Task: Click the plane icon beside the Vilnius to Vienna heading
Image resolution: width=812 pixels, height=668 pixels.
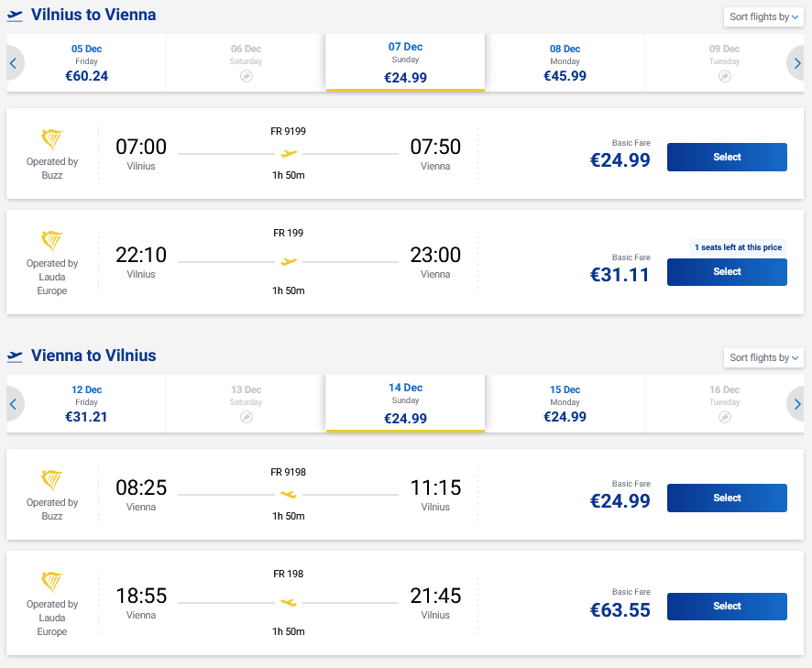Action: click(x=15, y=16)
